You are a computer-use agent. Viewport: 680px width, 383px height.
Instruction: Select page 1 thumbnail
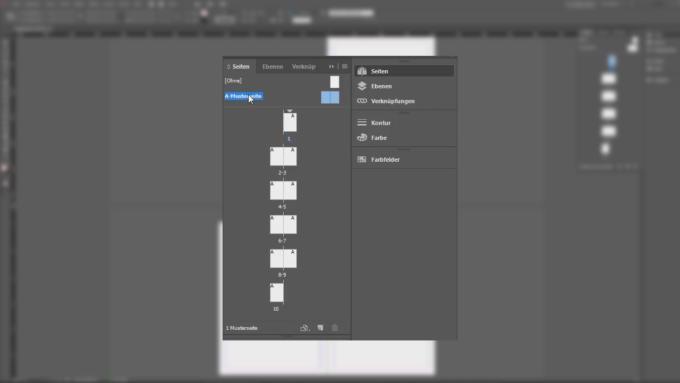point(290,122)
